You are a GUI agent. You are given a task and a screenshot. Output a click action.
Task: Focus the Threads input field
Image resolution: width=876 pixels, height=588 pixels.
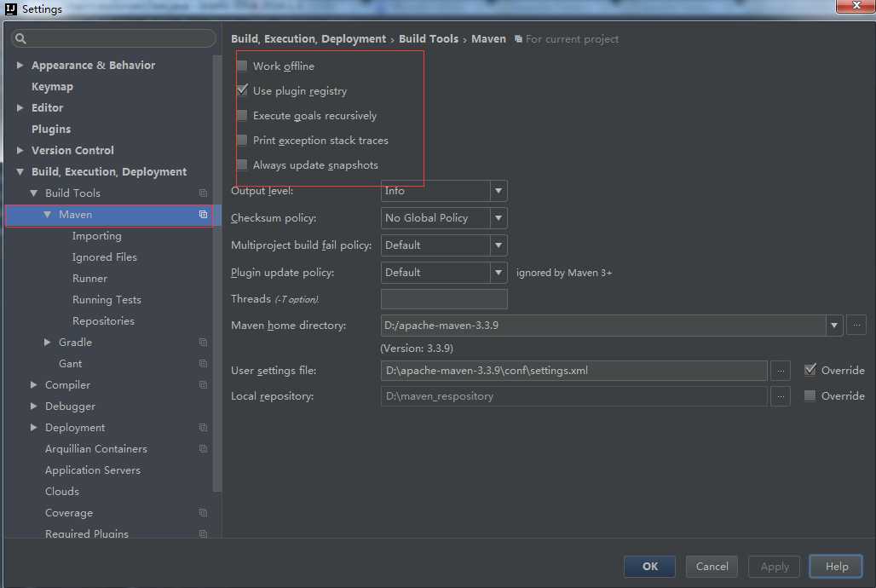pyautogui.click(x=444, y=299)
